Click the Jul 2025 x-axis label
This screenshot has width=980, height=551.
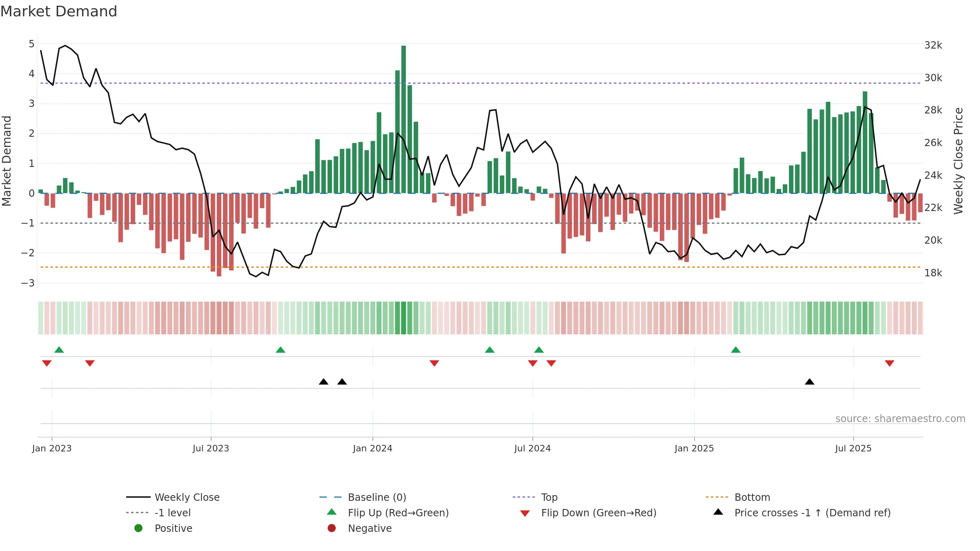point(853,449)
